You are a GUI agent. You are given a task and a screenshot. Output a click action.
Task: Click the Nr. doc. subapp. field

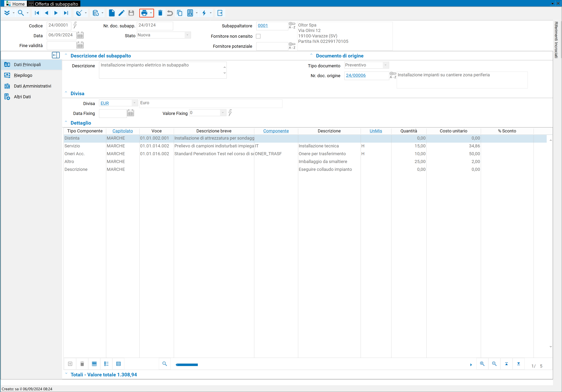[x=155, y=26]
